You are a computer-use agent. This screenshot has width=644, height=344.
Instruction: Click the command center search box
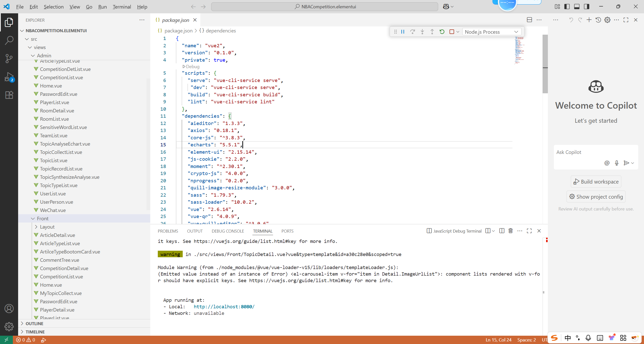click(x=325, y=7)
